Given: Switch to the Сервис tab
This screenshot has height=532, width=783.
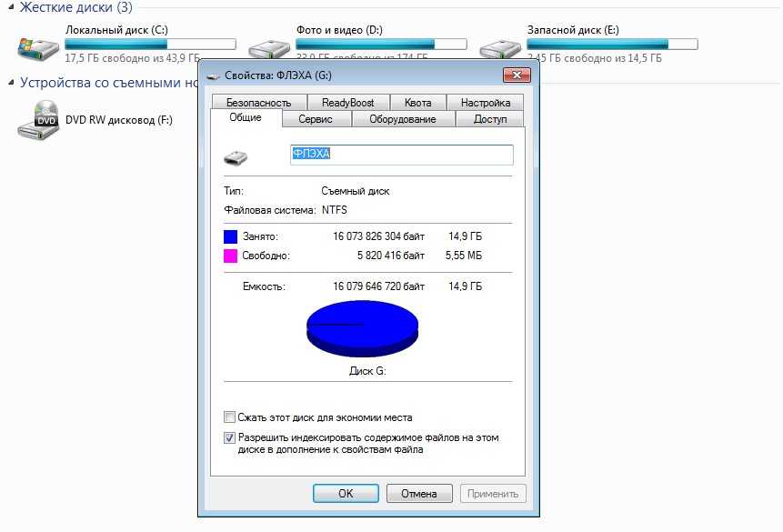Looking at the screenshot, I should [315, 119].
